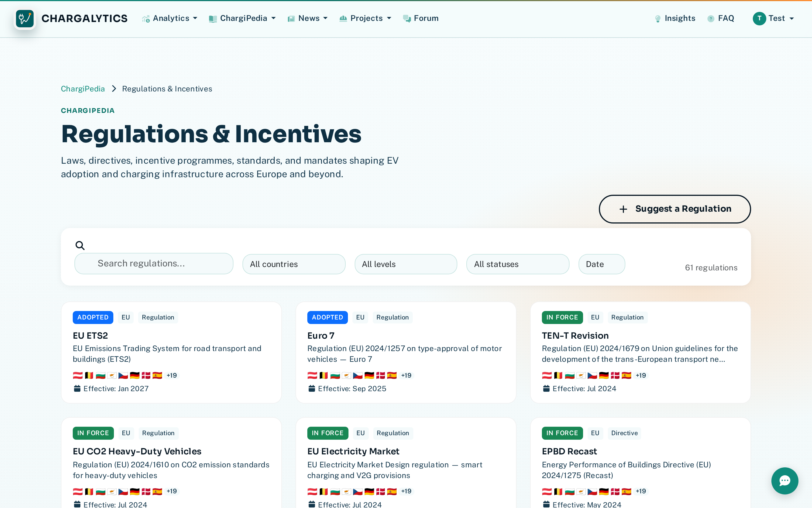Click 'Regulations & Incentives' breadcrumb text

coord(167,89)
